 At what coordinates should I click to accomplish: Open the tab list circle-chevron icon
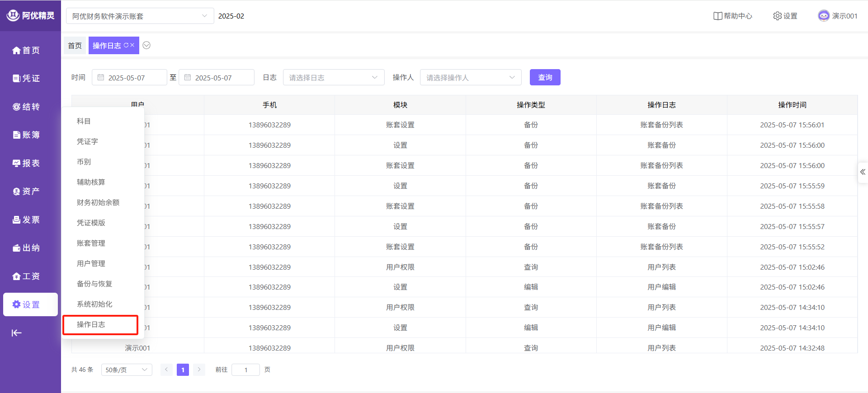coord(146,45)
